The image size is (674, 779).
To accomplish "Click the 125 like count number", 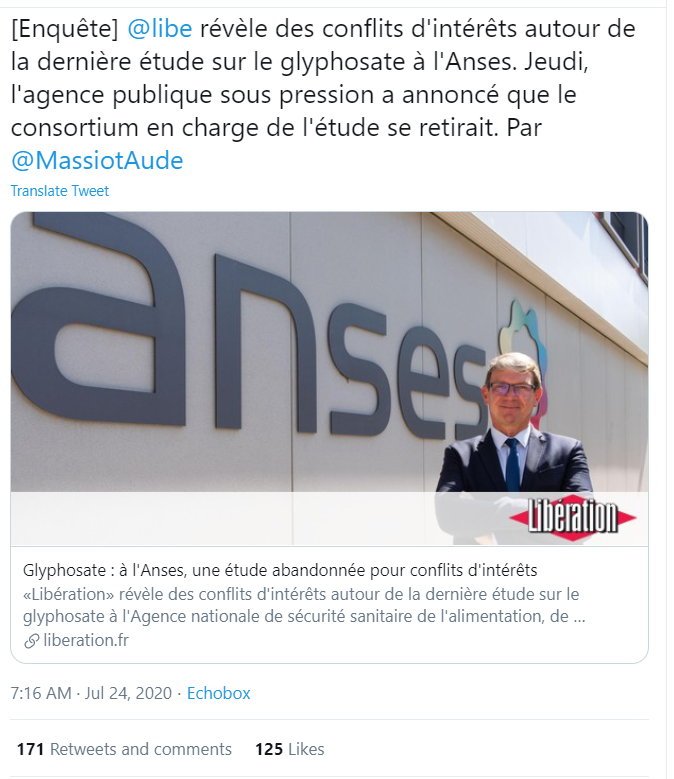I will coord(269,749).
